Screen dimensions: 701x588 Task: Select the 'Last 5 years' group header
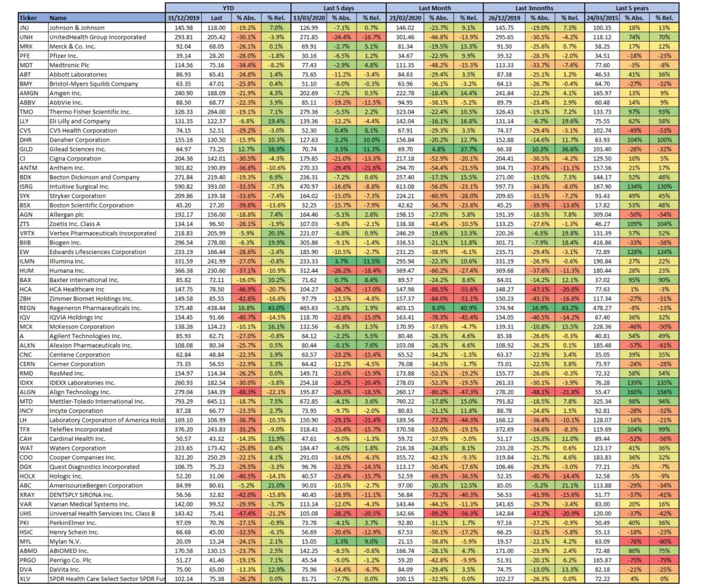tap(632, 8)
